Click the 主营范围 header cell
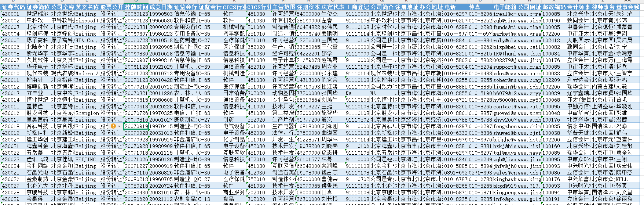 284,7
